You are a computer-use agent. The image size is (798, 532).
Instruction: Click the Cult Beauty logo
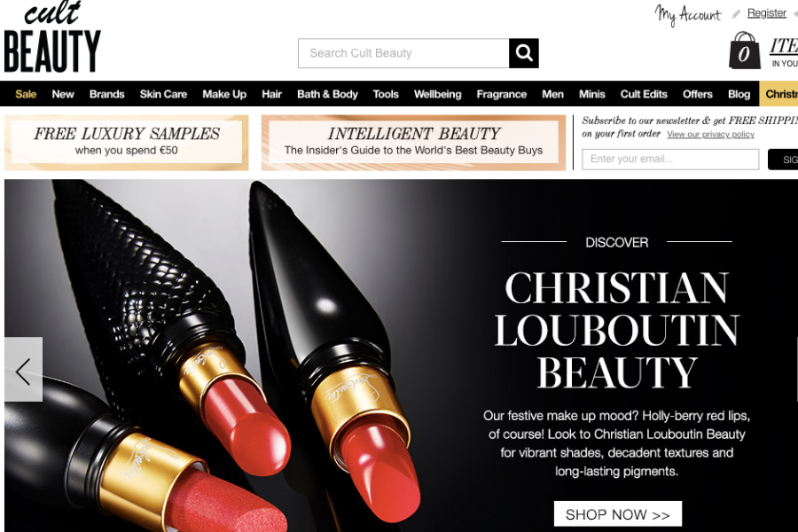pyautogui.click(x=52, y=36)
